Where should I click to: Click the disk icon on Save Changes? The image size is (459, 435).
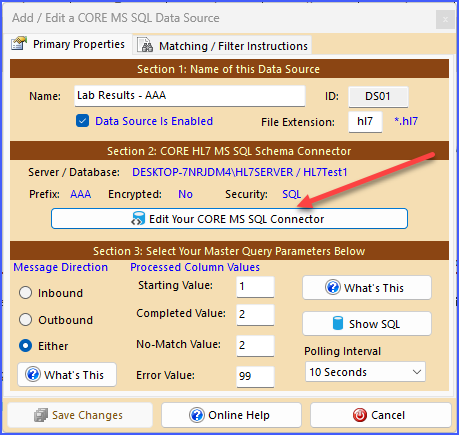[41, 415]
